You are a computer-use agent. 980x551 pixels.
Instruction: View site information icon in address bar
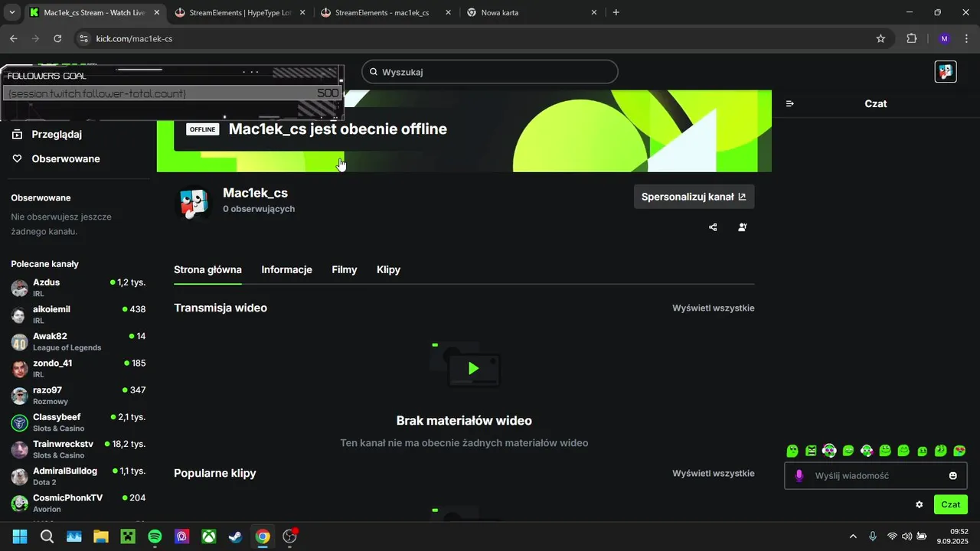coord(83,38)
